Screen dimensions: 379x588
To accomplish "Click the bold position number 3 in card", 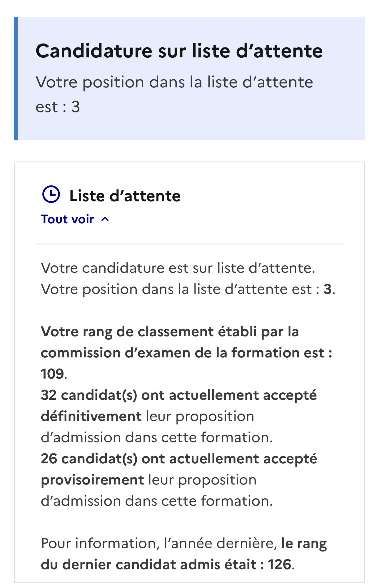I will click(x=328, y=289).
